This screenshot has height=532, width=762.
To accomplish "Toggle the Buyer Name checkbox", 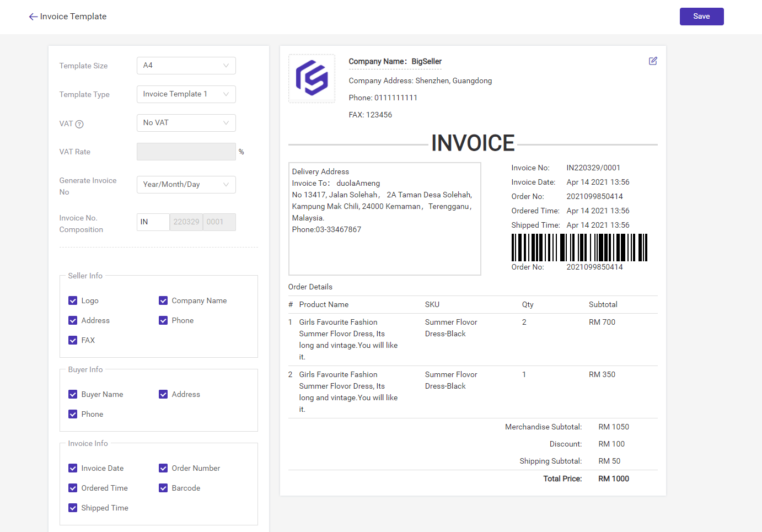I will [73, 394].
